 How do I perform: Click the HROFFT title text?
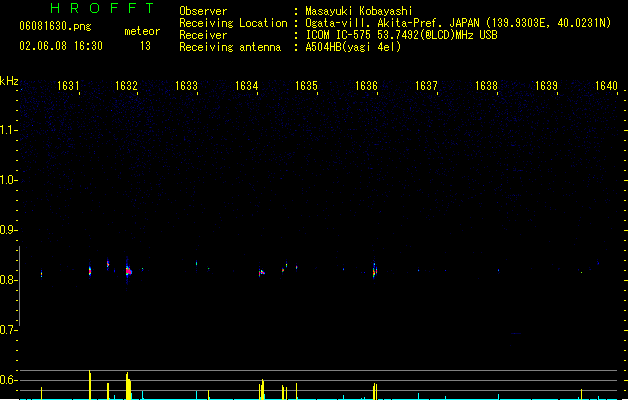[102, 8]
